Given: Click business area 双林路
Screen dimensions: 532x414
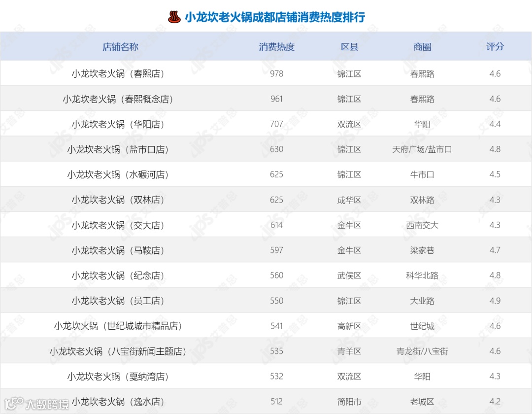Looking at the screenshot, I should (422, 200).
